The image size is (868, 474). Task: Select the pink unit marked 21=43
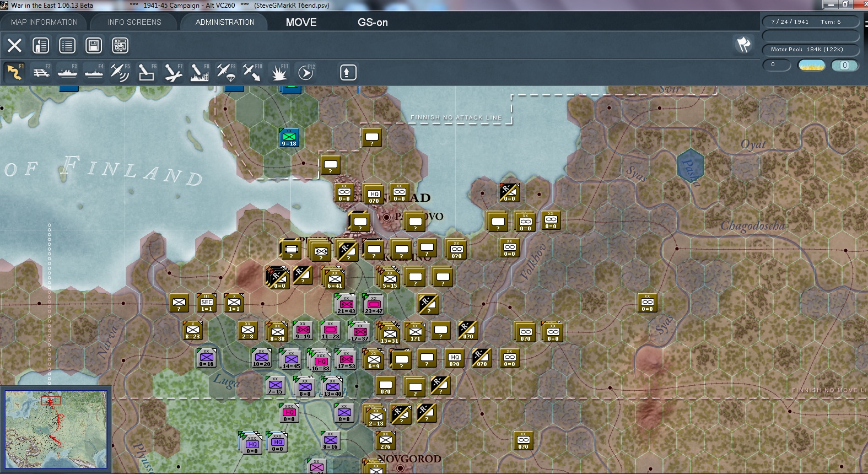pyautogui.click(x=346, y=305)
